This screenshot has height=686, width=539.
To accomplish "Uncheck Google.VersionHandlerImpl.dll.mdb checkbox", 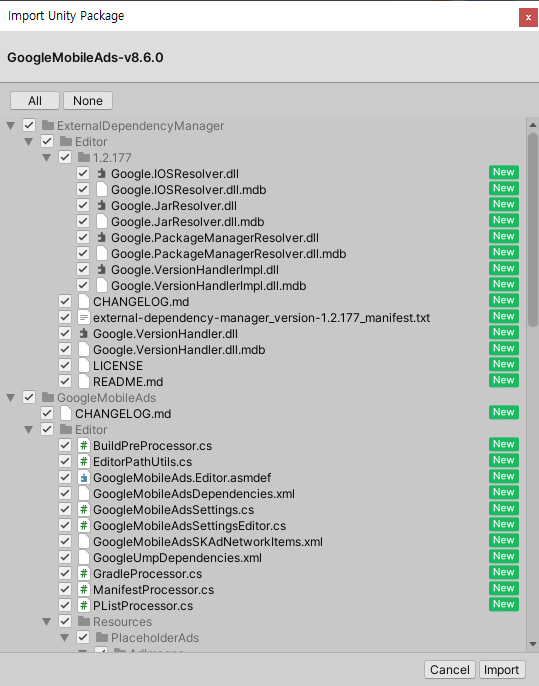I will pos(83,286).
